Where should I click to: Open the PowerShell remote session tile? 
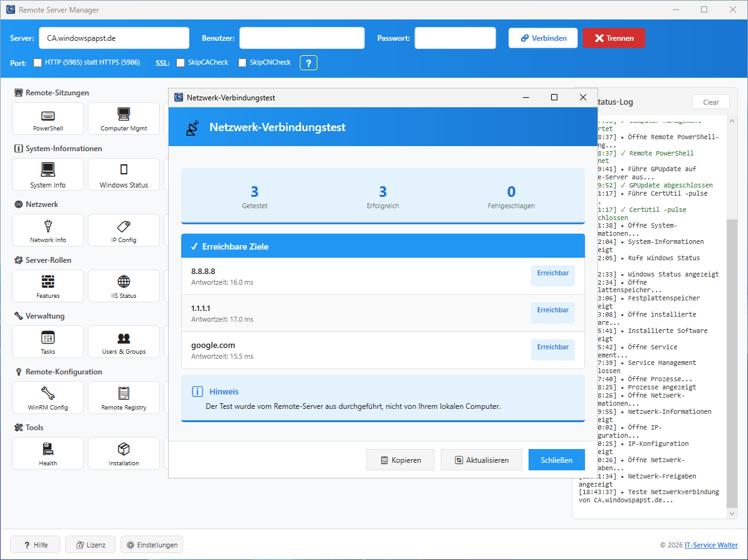48,119
